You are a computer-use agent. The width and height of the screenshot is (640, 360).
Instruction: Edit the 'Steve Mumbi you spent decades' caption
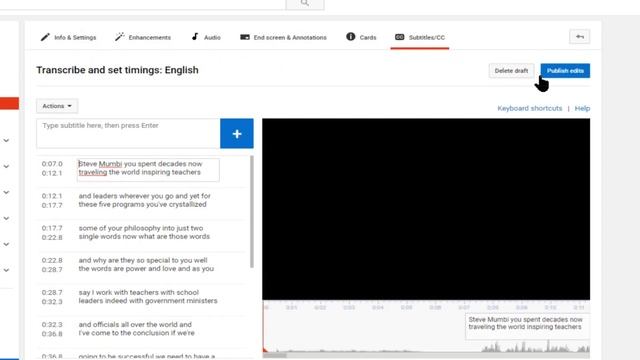(x=148, y=169)
